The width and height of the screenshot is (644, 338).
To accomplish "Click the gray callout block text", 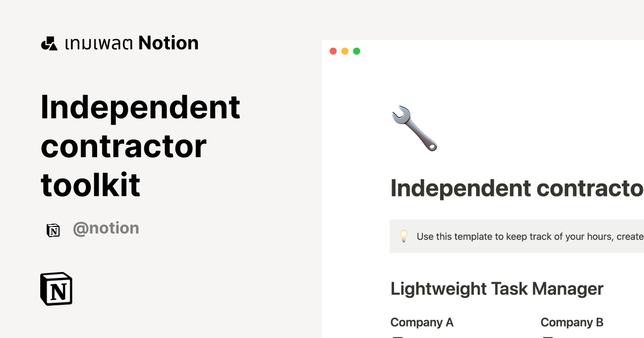I will click(523, 236).
